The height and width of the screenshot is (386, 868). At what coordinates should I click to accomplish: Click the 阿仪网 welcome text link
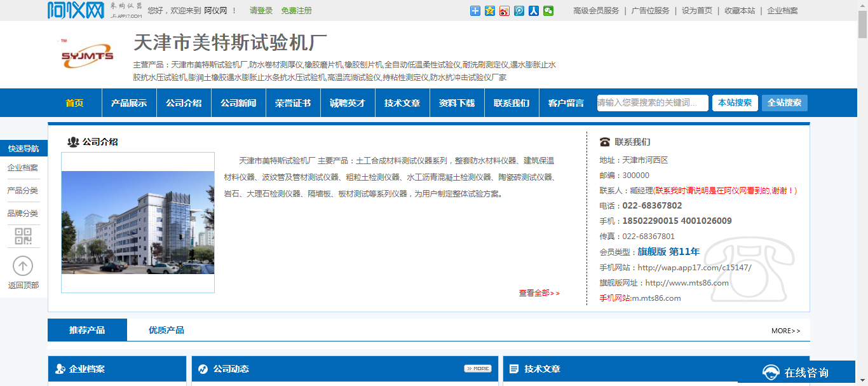215,11
